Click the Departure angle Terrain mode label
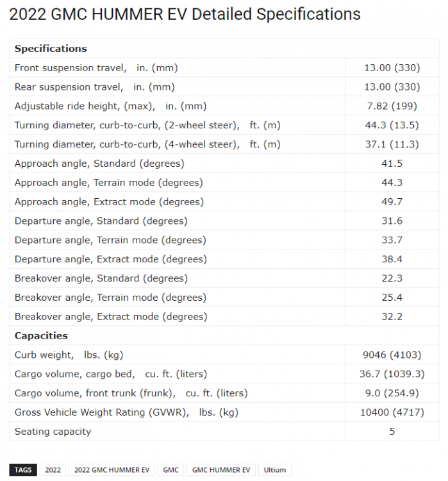This screenshot has width=448, height=481. coord(110,240)
